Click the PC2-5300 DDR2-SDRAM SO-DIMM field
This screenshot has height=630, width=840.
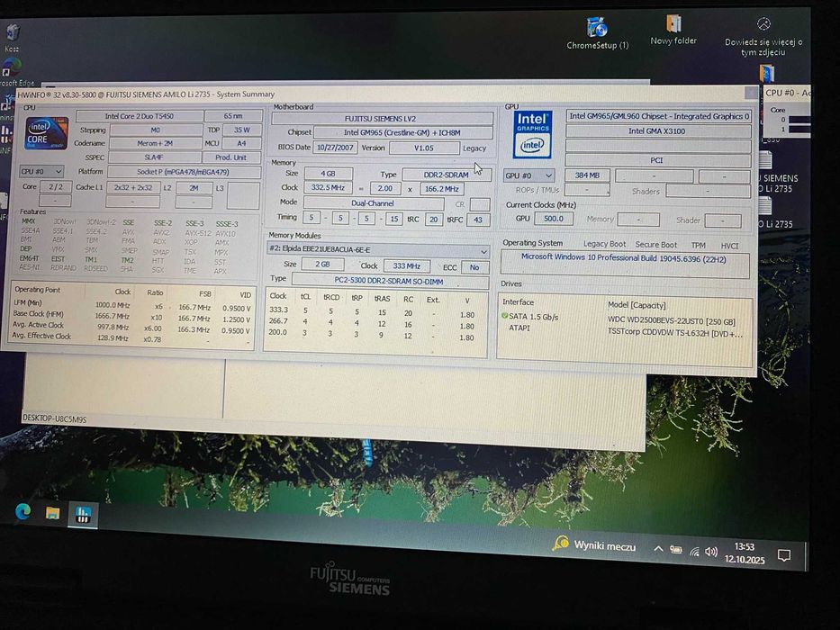point(390,281)
